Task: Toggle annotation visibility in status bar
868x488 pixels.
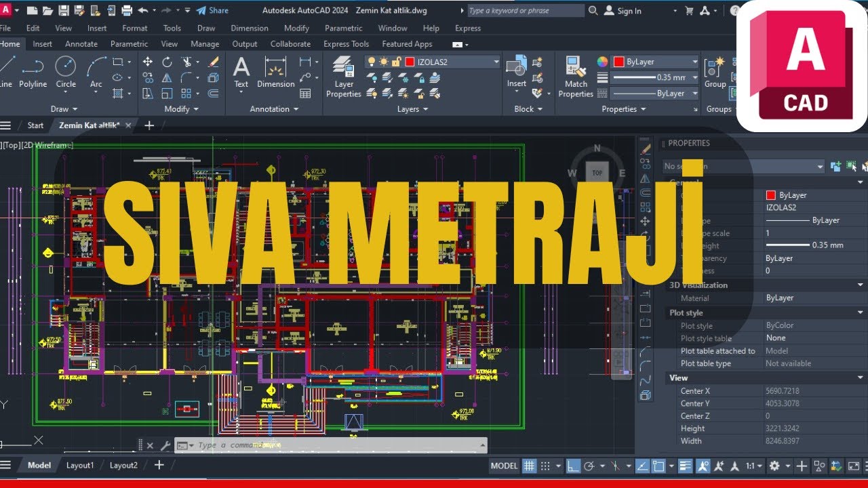Action: (x=703, y=466)
